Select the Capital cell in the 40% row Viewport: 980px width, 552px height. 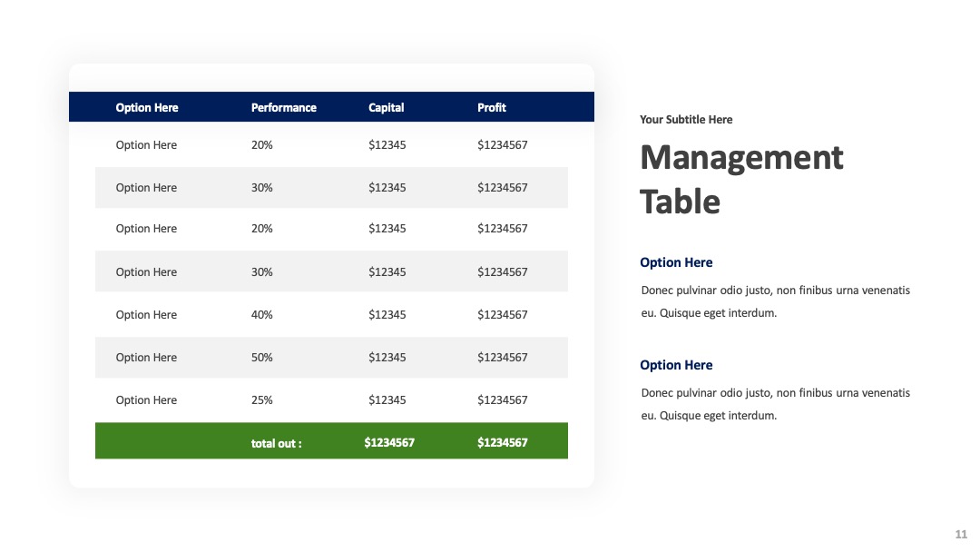tap(387, 314)
